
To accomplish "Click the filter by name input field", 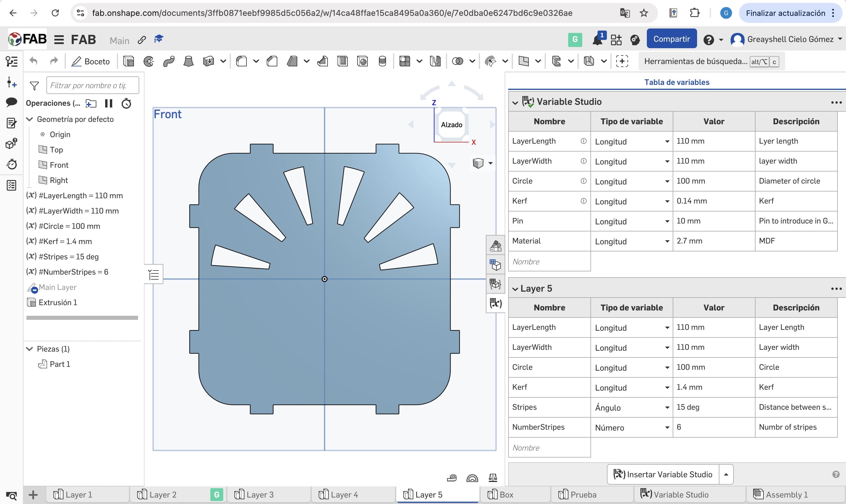I will [x=92, y=85].
